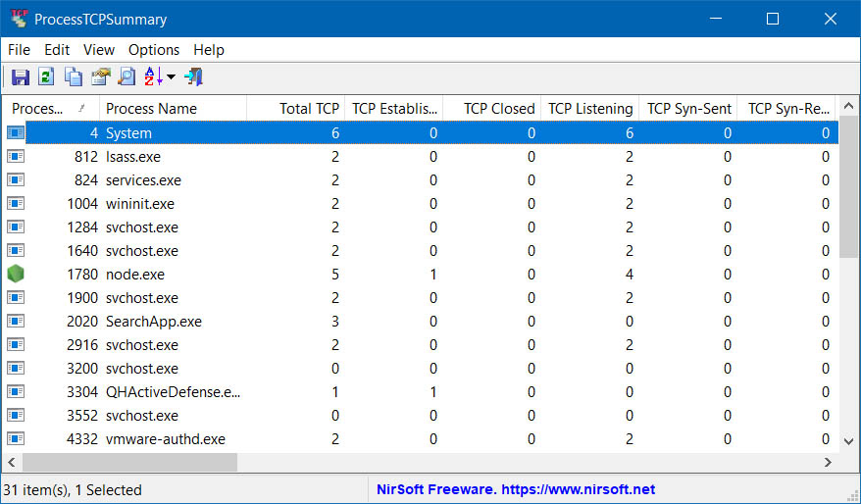Click process ID 3552
Image resolution: width=861 pixels, height=504 pixels.
pyautogui.click(x=82, y=416)
